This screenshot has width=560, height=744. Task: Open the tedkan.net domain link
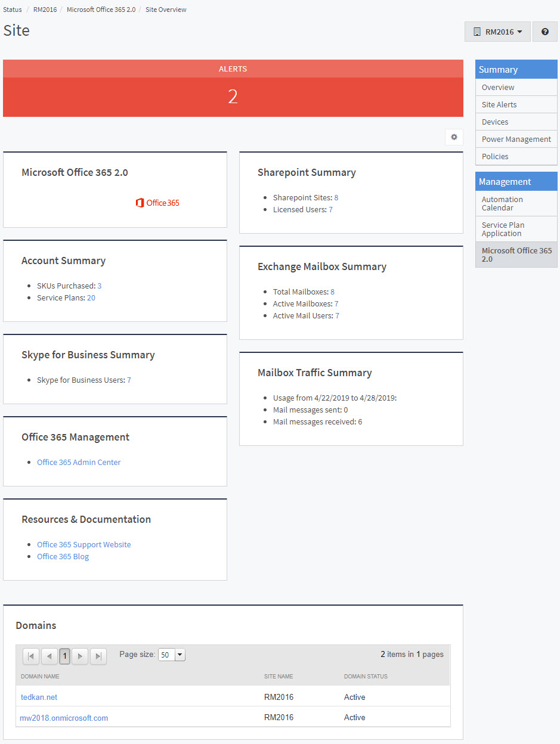39,697
